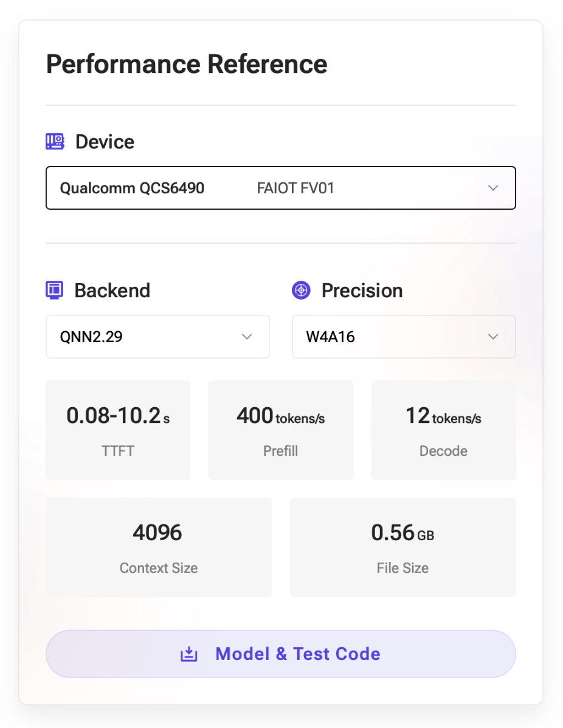Click the Performance Reference heading
563x728 pixels.
(x=187, y=64)
